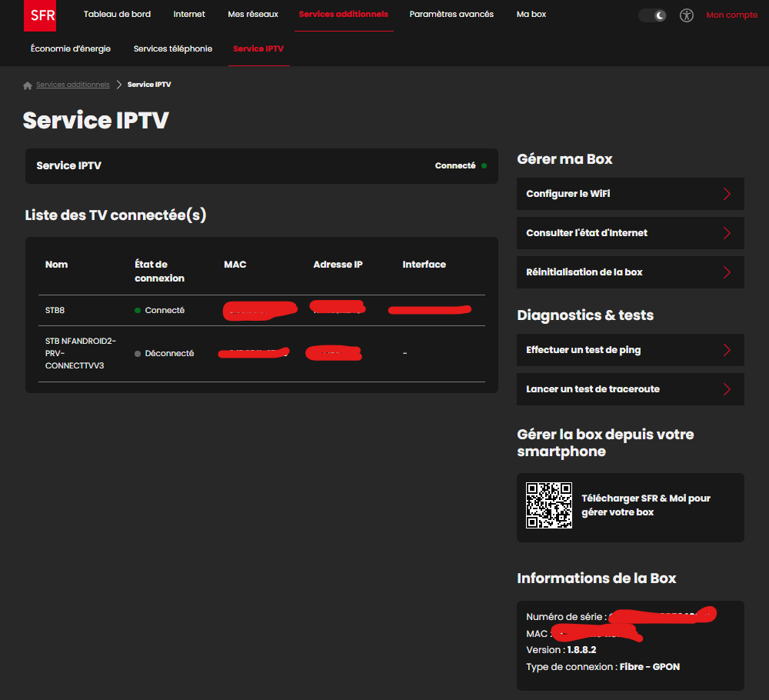Click arrow next to Réinitialisation de la box

click(x=727, y=272)
